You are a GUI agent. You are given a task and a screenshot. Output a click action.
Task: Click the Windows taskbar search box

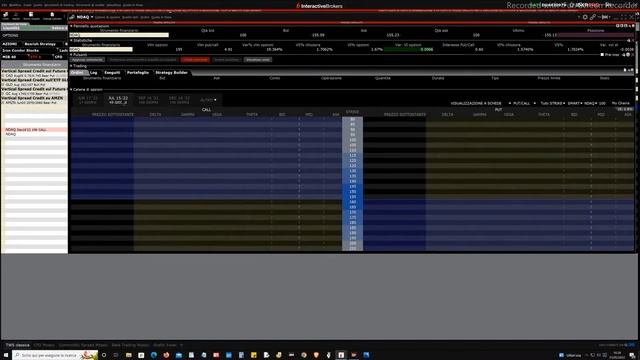[55, 355]
